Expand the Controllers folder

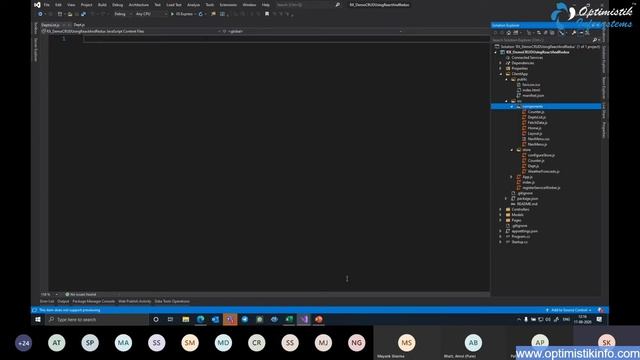[501, 209]
